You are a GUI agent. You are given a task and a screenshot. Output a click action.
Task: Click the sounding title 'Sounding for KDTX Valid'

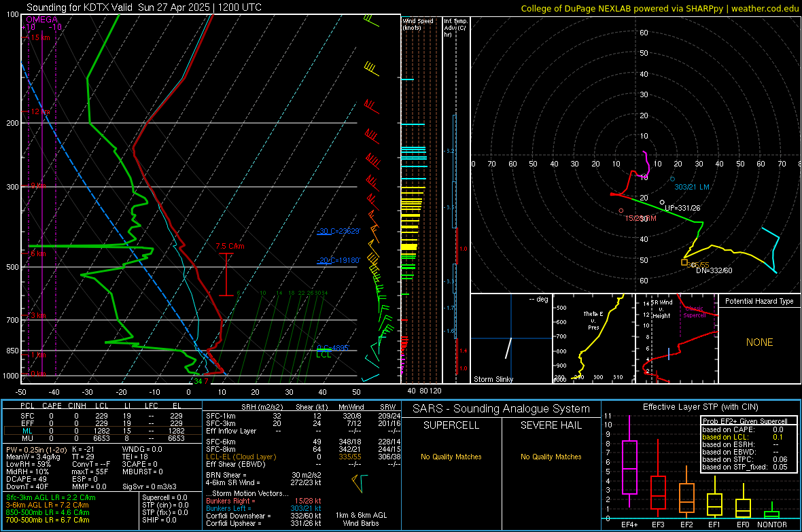[80, 7]
